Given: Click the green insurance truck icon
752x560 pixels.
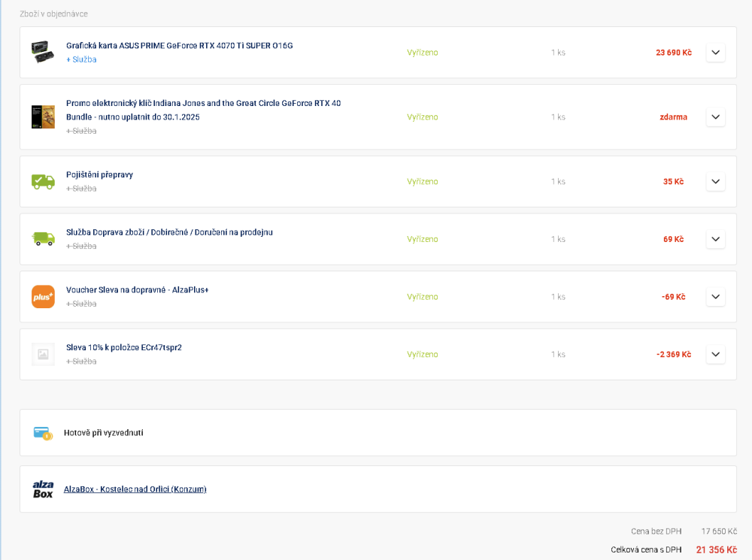Looking at the screenshot, I should coord(43,181).
